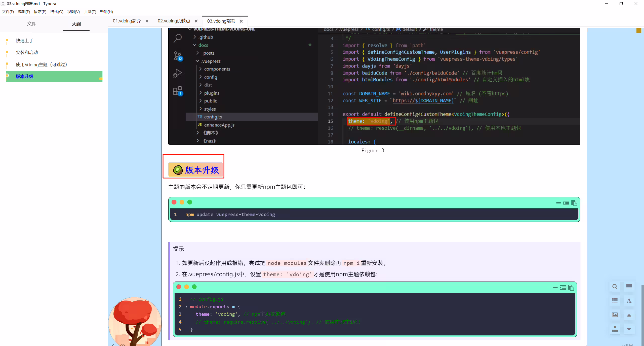Collapse the config.js code block via minus icon
The width and height of the screenshot is (644, 346).
click(x=555, y=287)
